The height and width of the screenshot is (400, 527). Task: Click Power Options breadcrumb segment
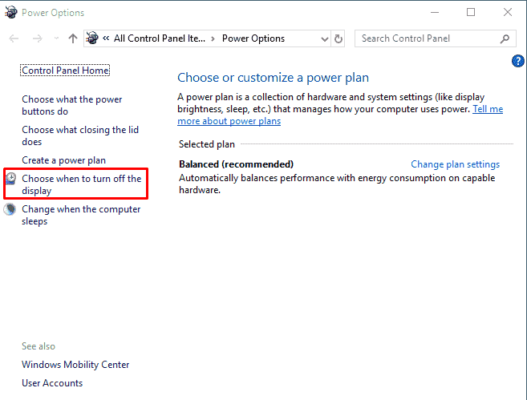point(253,39)
